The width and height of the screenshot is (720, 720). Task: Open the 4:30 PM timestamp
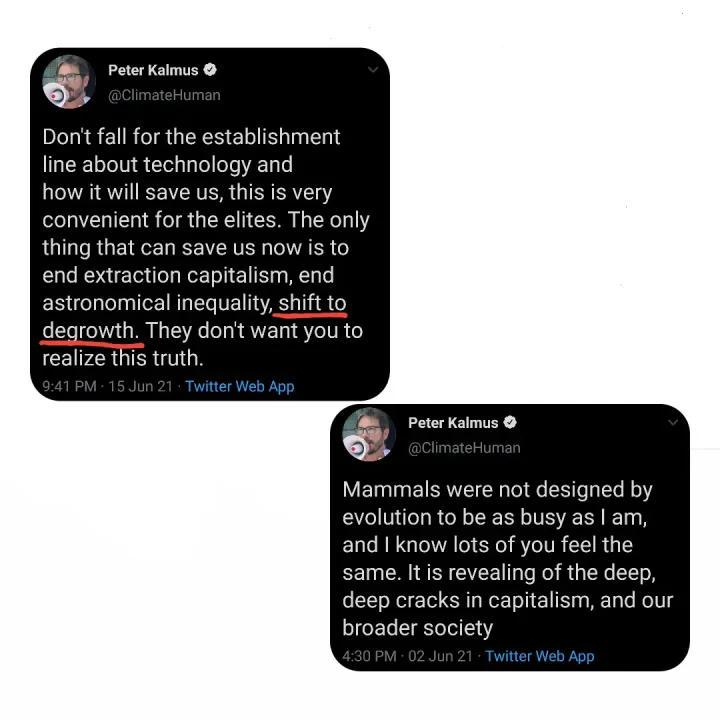point(369,656)
